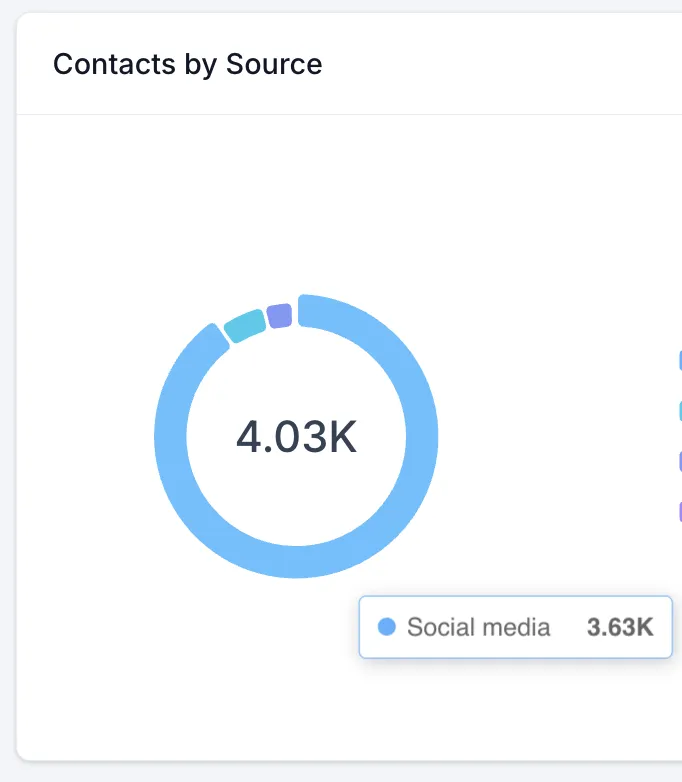Click the word Source in the card title

point(274,64)
